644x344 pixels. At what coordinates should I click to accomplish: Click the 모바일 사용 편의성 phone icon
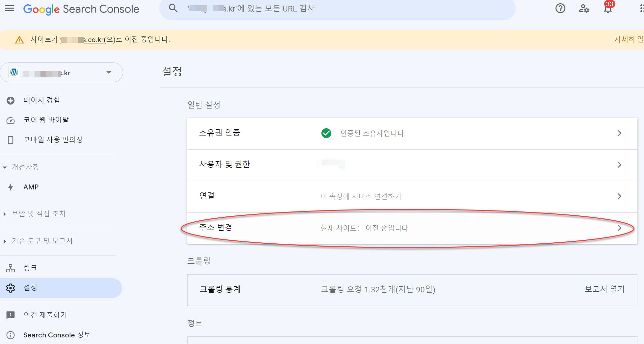click(x=11, y=140)
